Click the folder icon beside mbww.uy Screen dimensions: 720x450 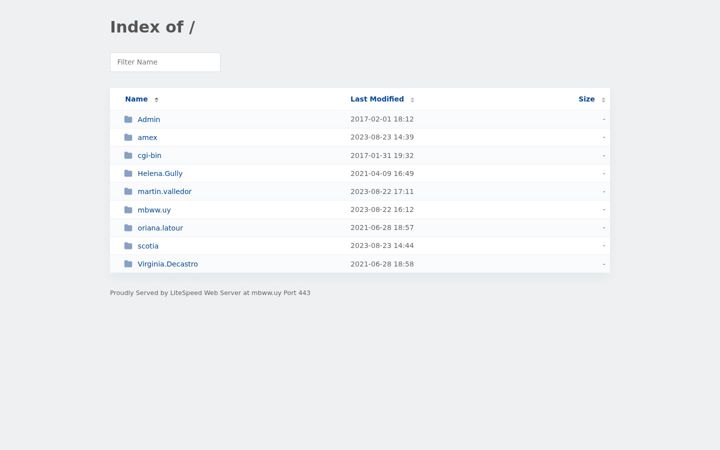128,210
